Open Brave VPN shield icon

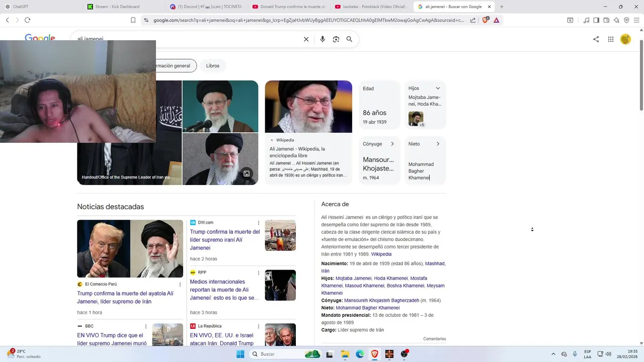click(626, 20)
